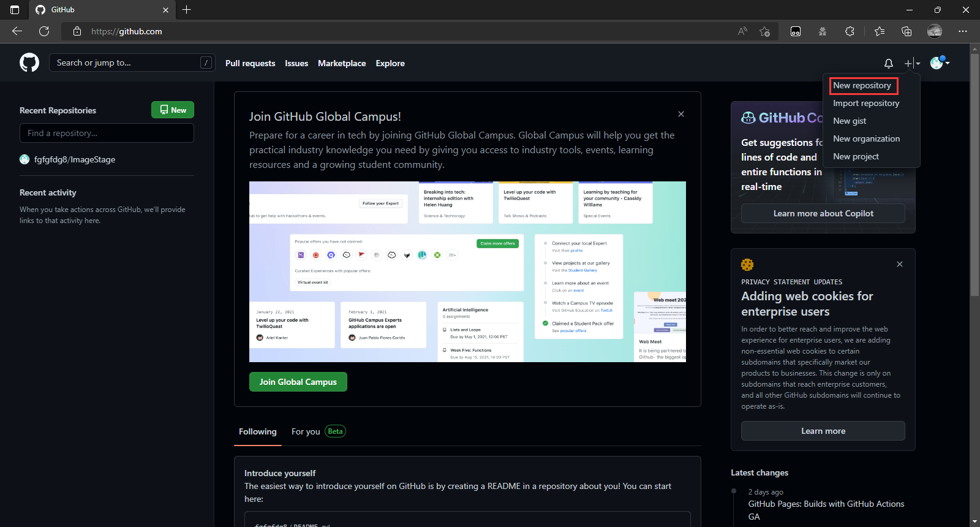Open the user avatar menu

(940, 63)
